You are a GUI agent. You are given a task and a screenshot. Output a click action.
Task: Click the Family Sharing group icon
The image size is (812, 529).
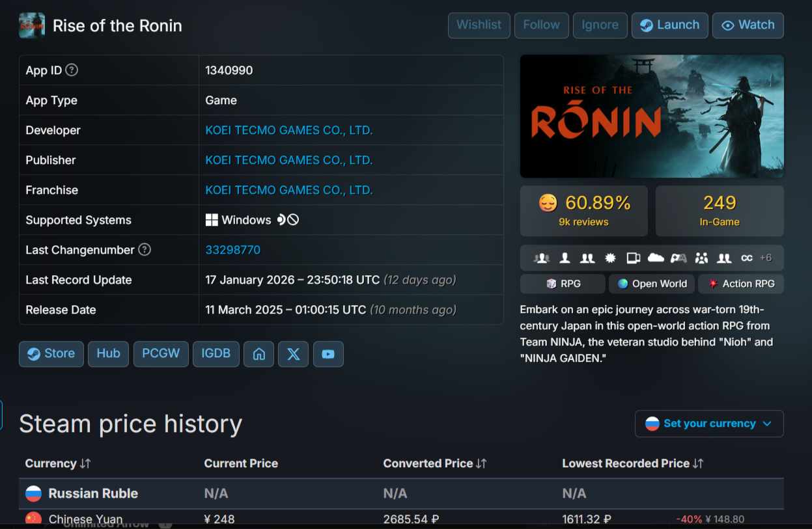click(x=701, y=258)
